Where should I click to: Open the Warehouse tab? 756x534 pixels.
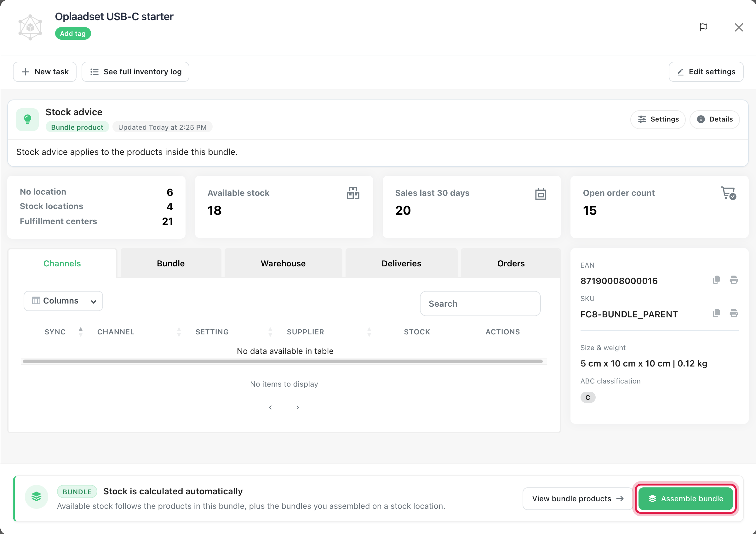(283, 263)
